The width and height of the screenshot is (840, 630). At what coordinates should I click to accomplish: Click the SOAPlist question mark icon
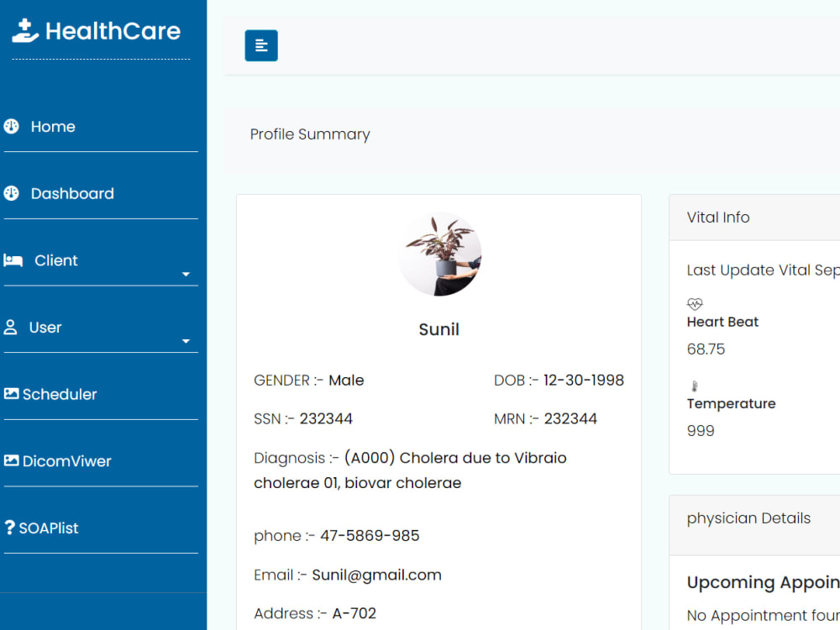(x=9, y=528)
